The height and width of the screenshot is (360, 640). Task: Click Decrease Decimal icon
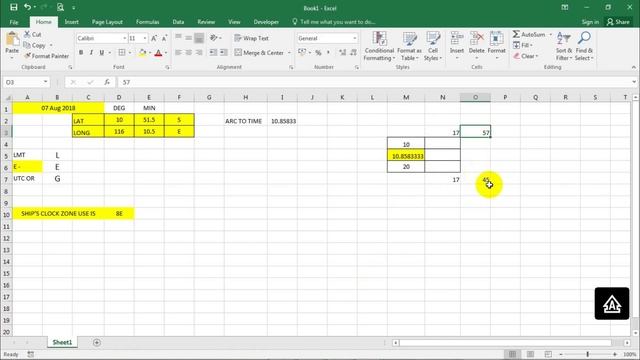353,53
